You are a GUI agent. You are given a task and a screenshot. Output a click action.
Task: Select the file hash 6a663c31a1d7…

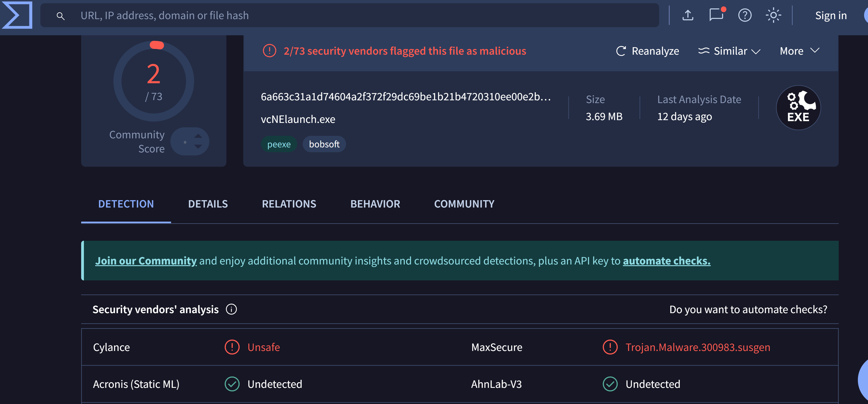click(x=406, y=97)
